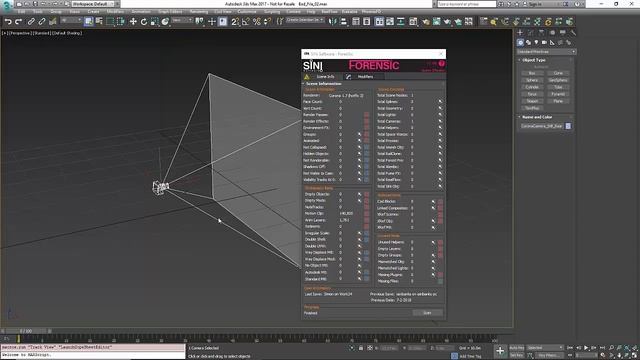Click the GeoSphere primitive button
The height and width of the screenshot is (360, 640).
558,80
